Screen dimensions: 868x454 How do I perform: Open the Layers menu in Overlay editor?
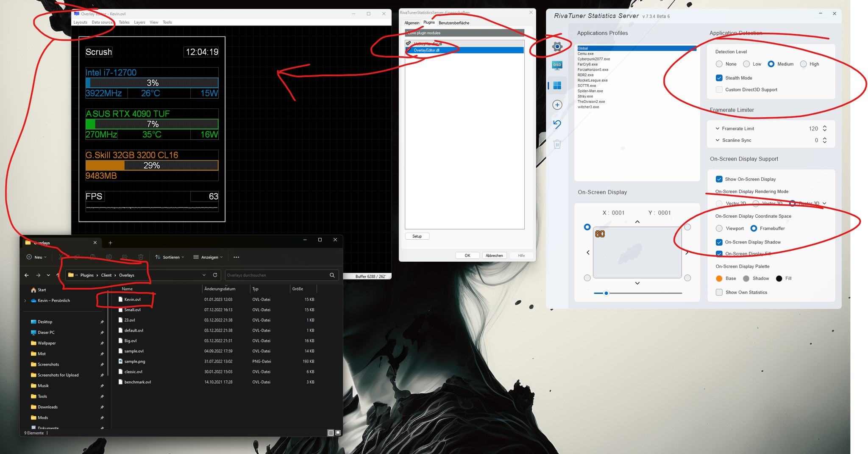139,22
